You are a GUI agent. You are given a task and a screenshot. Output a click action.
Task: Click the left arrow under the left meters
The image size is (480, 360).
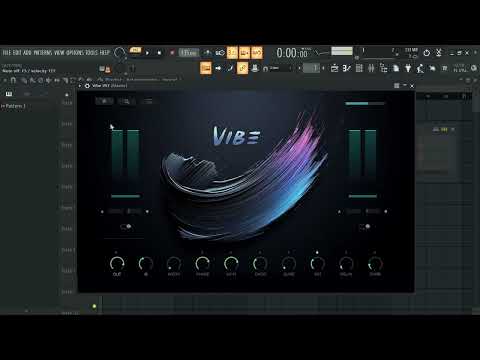pyautogui.click(x=102, y=211)
